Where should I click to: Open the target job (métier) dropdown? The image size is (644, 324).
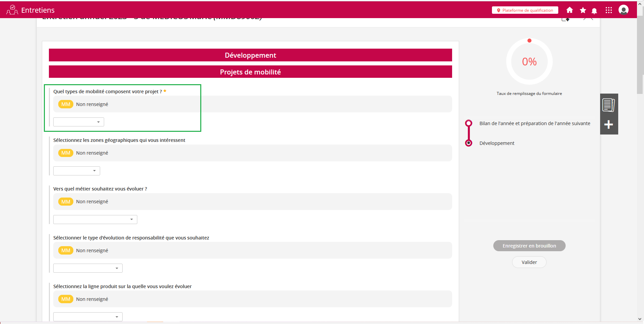click(x=95, y=219)
